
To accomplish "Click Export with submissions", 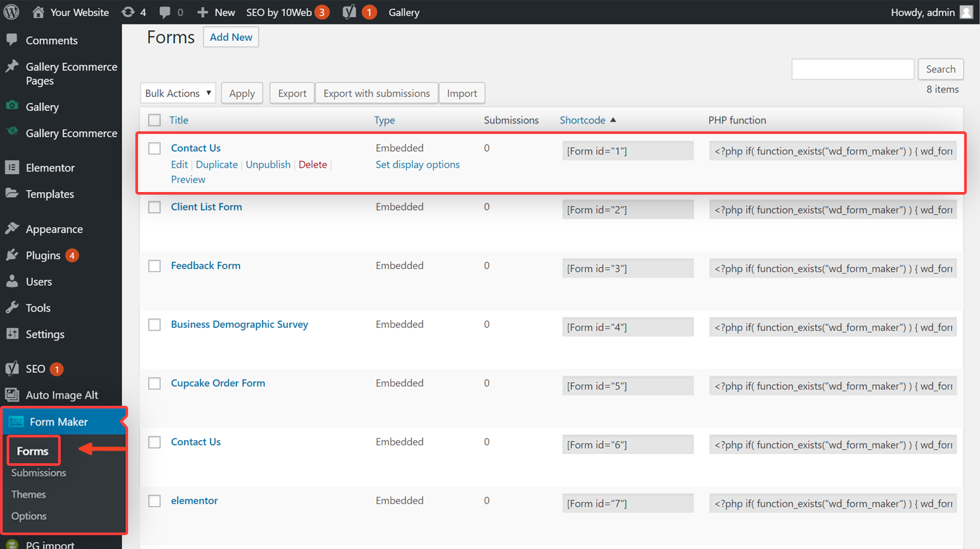I will pos(376,93).
